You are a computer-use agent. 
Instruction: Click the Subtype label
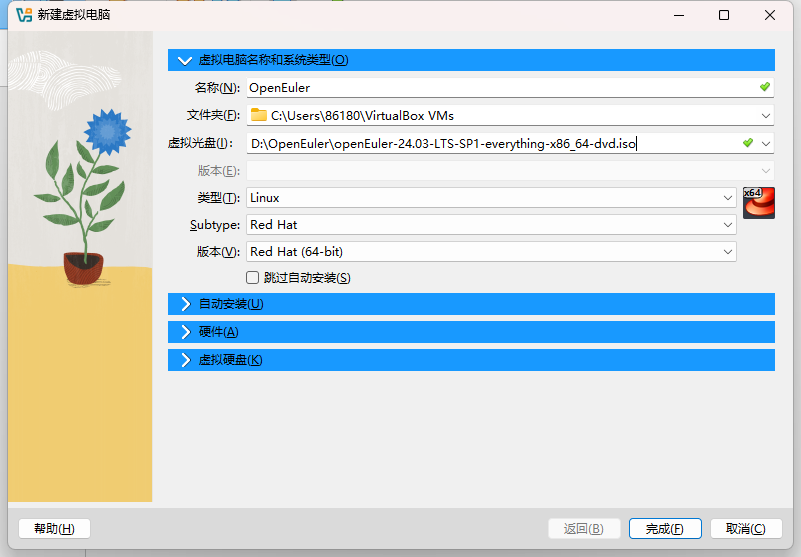pyautogui.click(x=215, y=225)
